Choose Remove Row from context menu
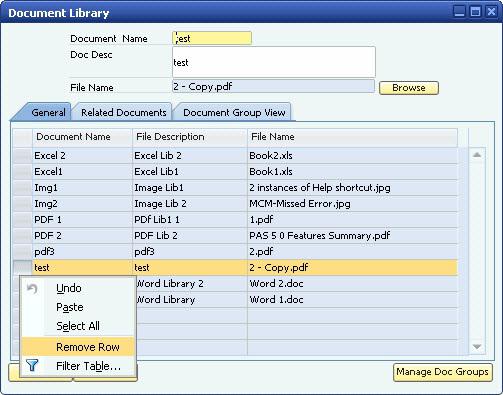Screen dimensions: 503x395 (x=78, y=347)
